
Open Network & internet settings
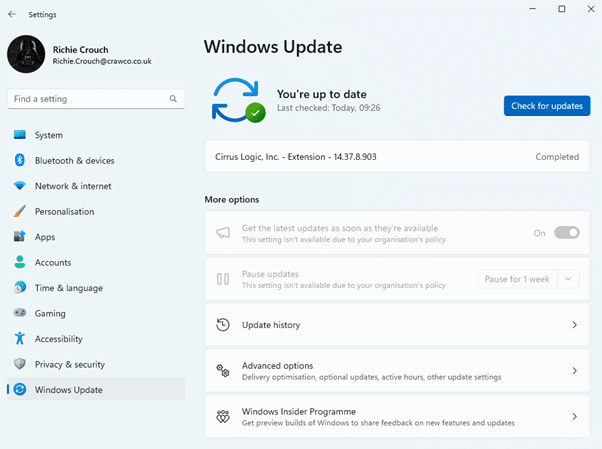click(x=96, y=186)
